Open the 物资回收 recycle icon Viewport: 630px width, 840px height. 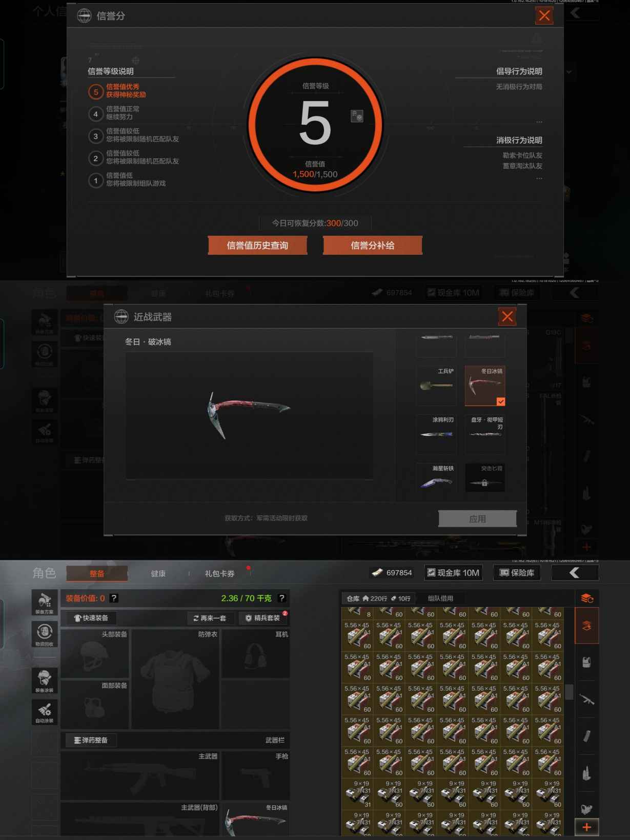45,634
